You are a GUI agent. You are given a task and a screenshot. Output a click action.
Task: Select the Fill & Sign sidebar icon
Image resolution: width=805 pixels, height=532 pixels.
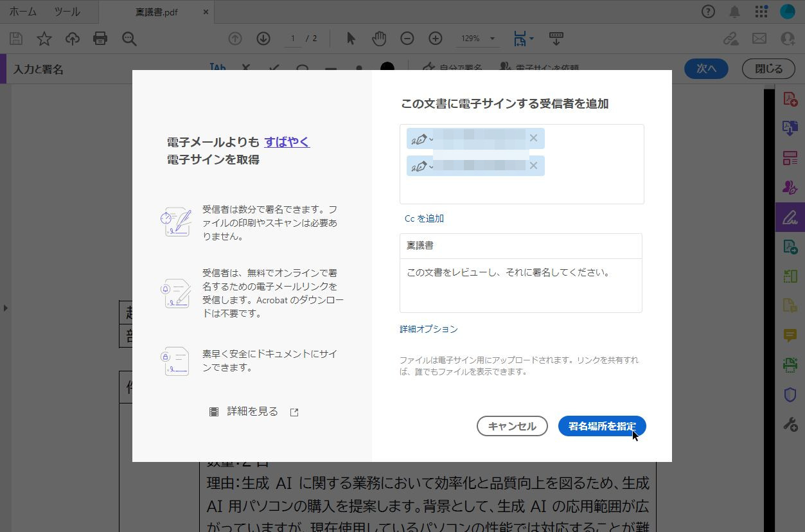790,217
